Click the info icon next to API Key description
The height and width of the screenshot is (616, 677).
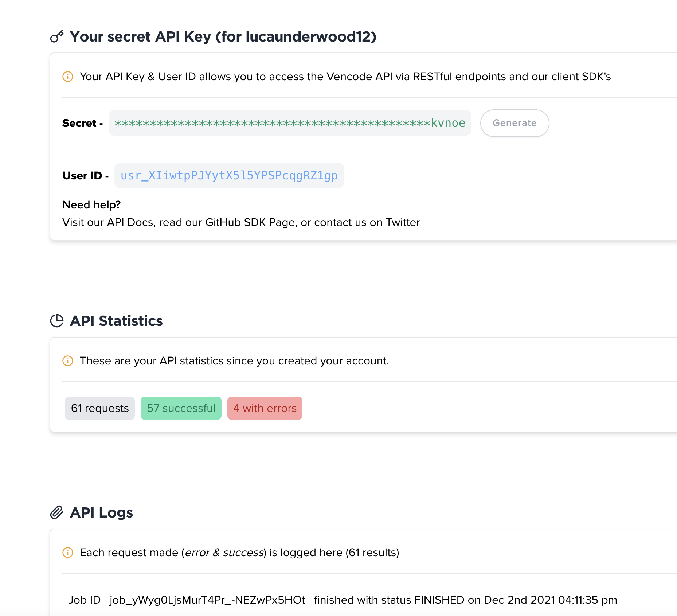(x=68, y=77)
